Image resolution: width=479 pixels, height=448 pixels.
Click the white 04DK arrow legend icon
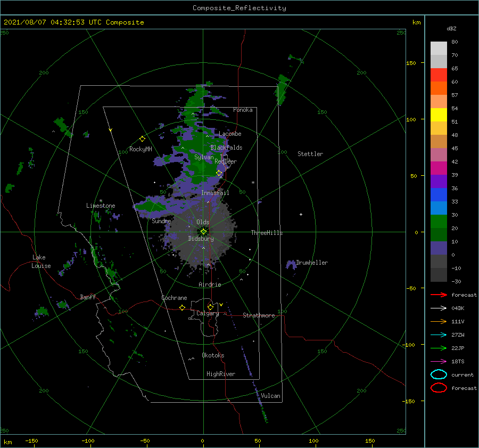439,308
